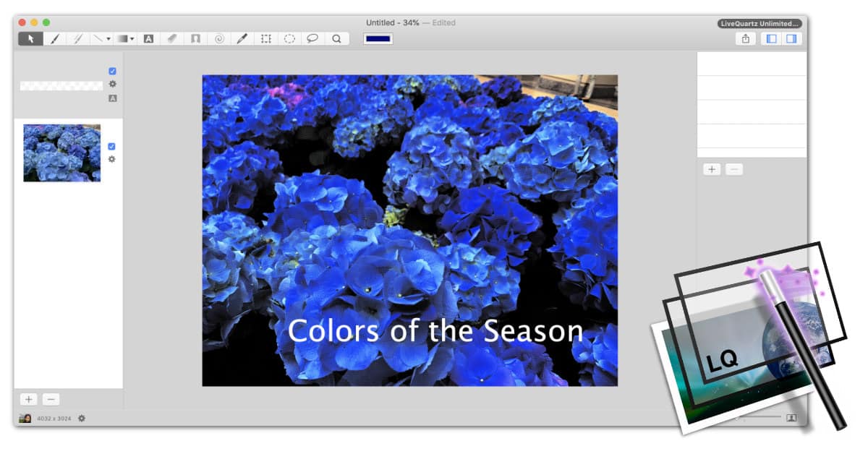Click the text layer type badge
The height and width of the screenshot is (454, 868).
[x=112, y=98]
